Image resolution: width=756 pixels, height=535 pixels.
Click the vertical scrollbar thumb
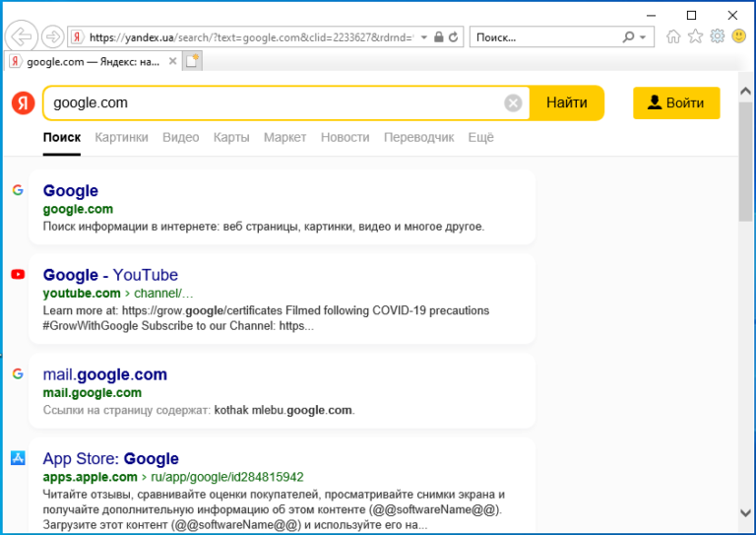coord(745,161)
